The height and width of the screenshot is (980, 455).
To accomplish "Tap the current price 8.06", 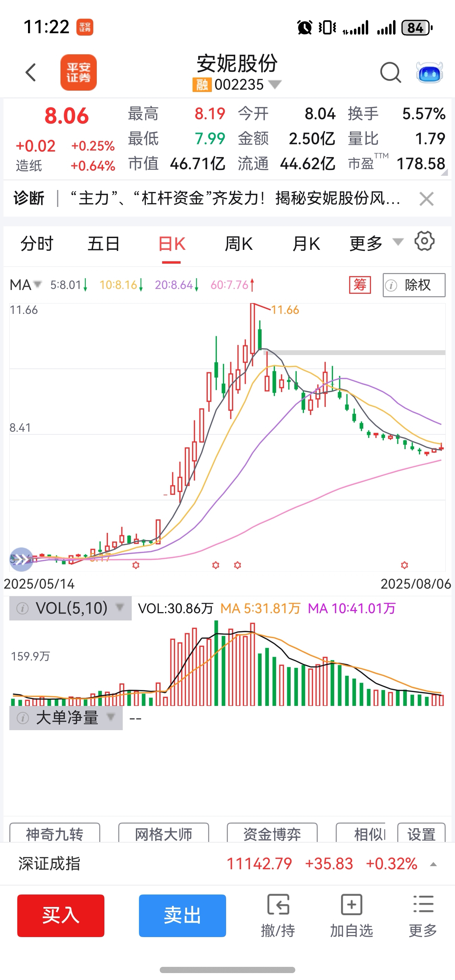I will [66, 116].
